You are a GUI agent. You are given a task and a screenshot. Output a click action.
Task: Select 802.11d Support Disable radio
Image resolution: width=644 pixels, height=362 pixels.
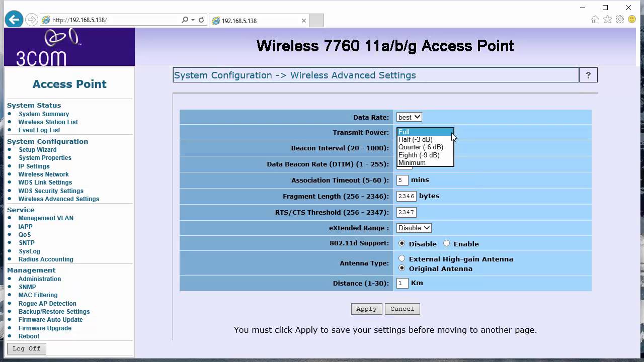point(401,243)
